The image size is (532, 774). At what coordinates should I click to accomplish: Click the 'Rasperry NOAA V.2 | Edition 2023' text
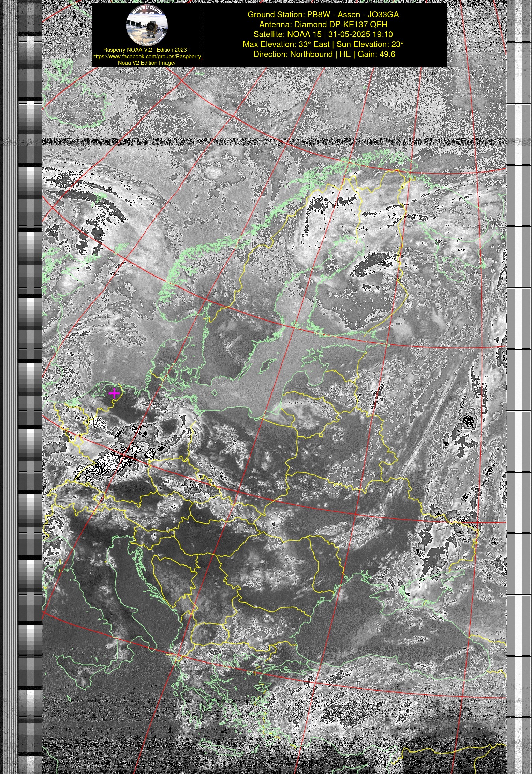(147, 50)
